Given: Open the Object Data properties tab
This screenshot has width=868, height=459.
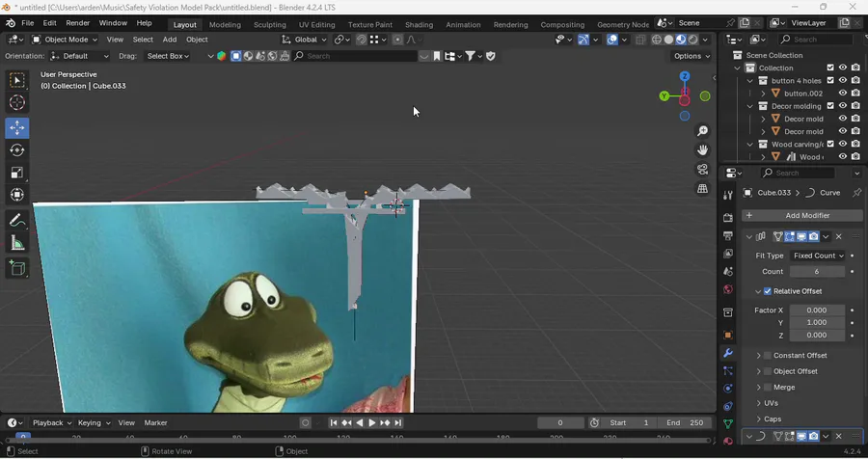Looking at the screenshot, I should click(x=728, y=423).
